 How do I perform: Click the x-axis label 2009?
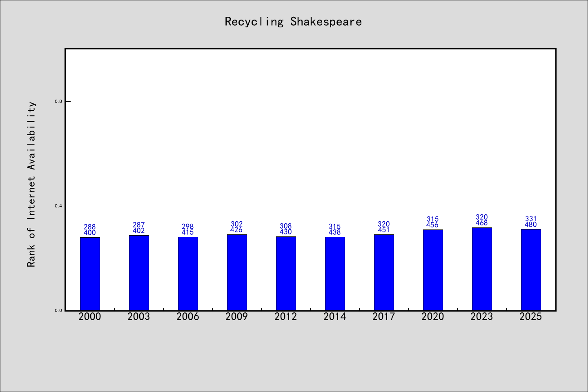(x=237, y=316)
